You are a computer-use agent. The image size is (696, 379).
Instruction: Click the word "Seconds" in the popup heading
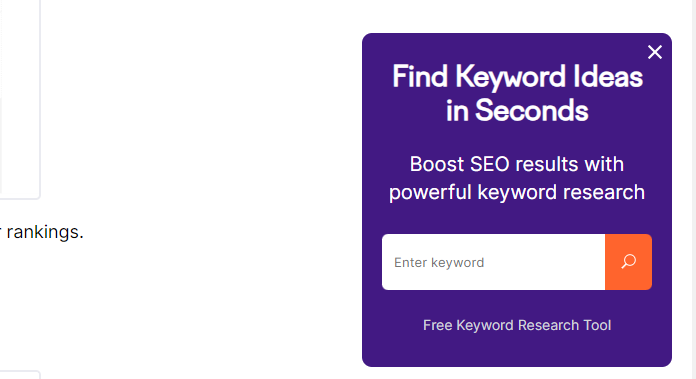532,111
